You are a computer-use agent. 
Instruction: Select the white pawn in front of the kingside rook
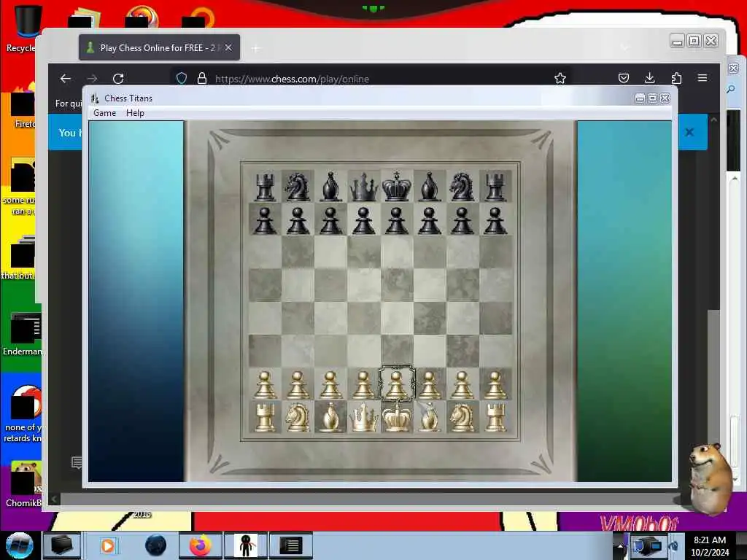click(x=495, y=384)
